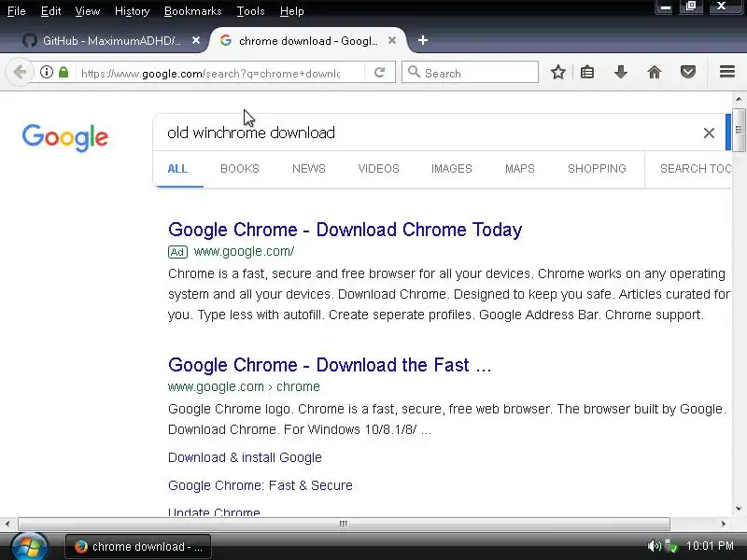Click the horizontal scrollbar left arrow
The image size is (747, 560).
click(7, 525)
